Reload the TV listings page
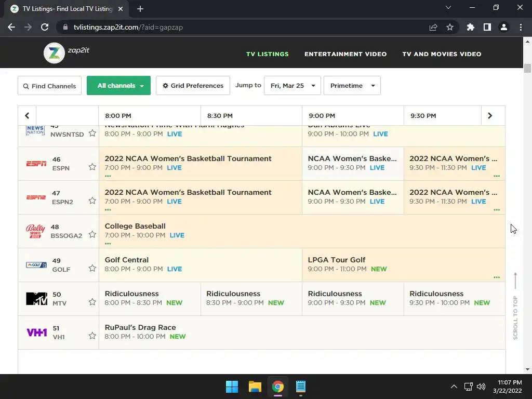This screenshot has height=399, width=532. pos(45,27)
